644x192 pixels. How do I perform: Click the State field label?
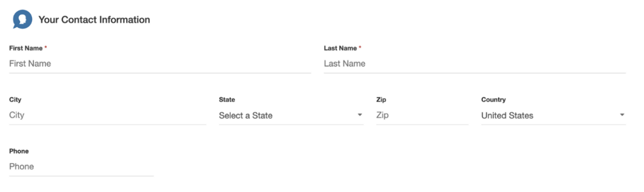coord(227,100)
